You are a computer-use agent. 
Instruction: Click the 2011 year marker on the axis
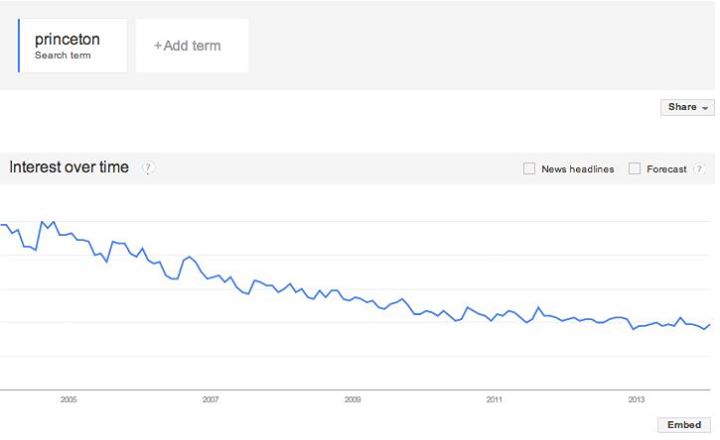[494, 399]
